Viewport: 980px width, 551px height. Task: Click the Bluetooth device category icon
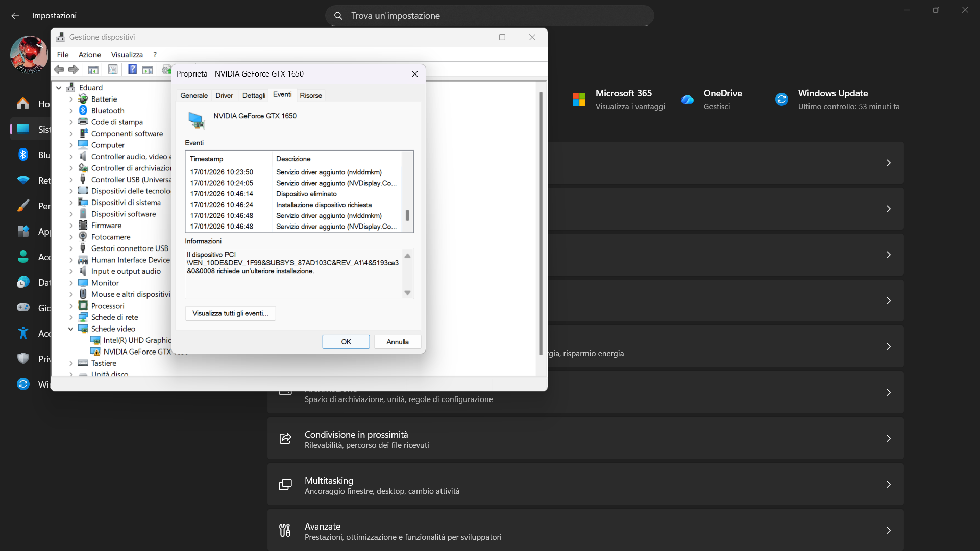click(x=83, y=110)
